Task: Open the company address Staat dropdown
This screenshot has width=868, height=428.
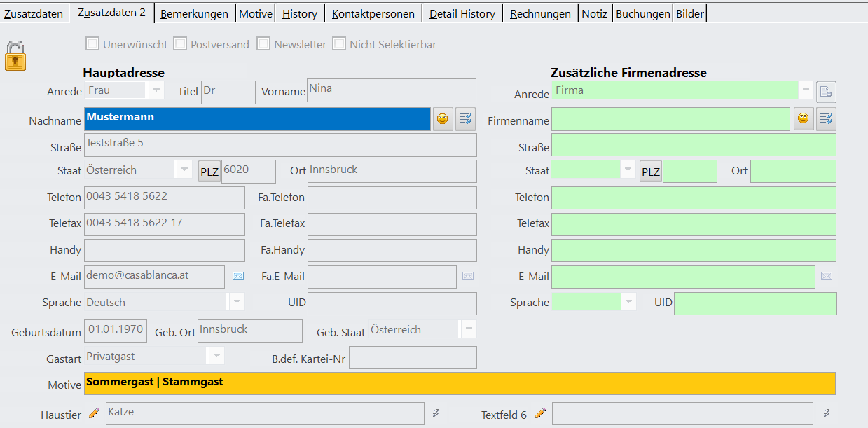Action: (x=628, y=170)
